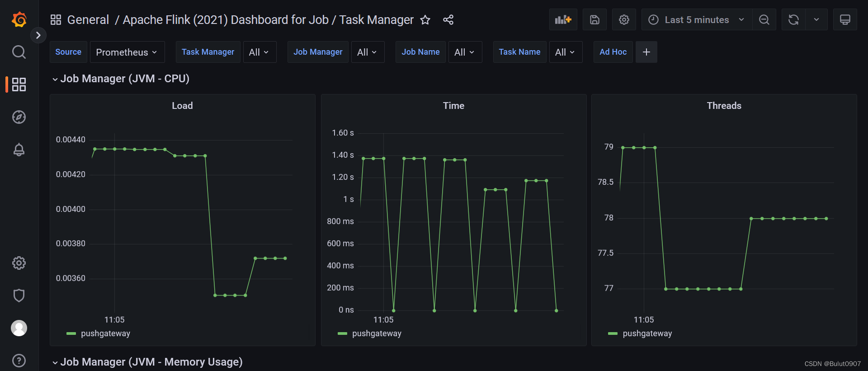Star this dashboard as favorite
Viewport: 868px width, 371px height.
point(425,20)
